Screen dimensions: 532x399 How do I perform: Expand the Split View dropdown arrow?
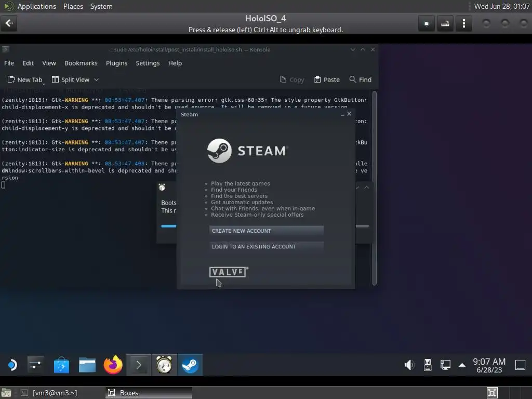point(96,79)
